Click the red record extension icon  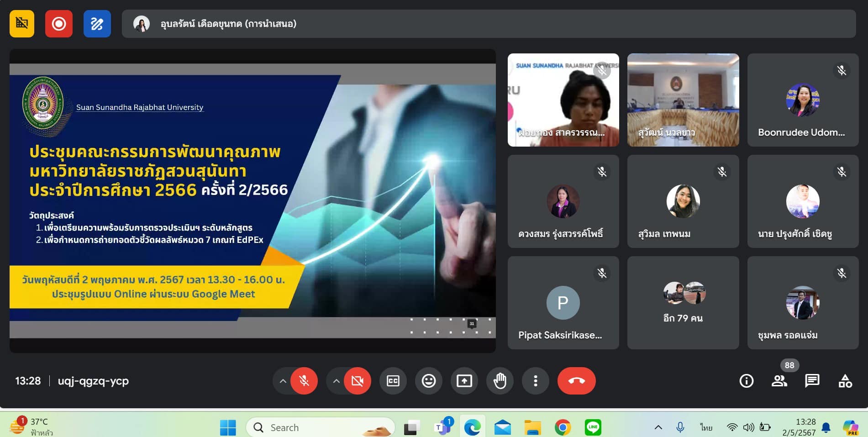(x=58, y=24)
